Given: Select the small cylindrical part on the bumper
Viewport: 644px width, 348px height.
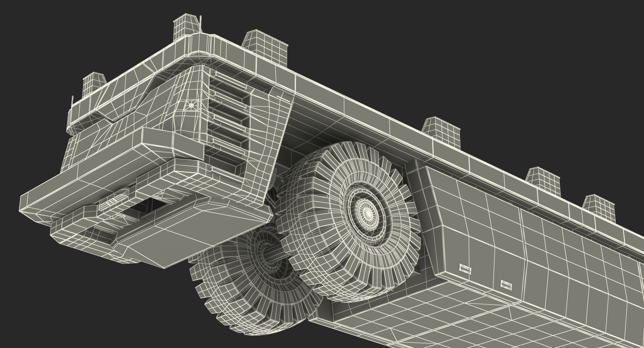Looking at the screenshot, I should 109,203.
